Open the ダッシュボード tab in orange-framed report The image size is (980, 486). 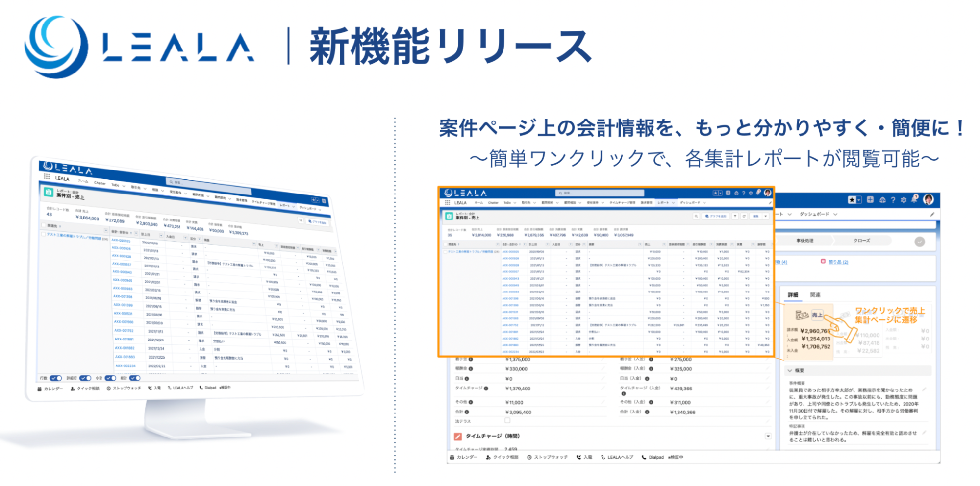[690, 203]
